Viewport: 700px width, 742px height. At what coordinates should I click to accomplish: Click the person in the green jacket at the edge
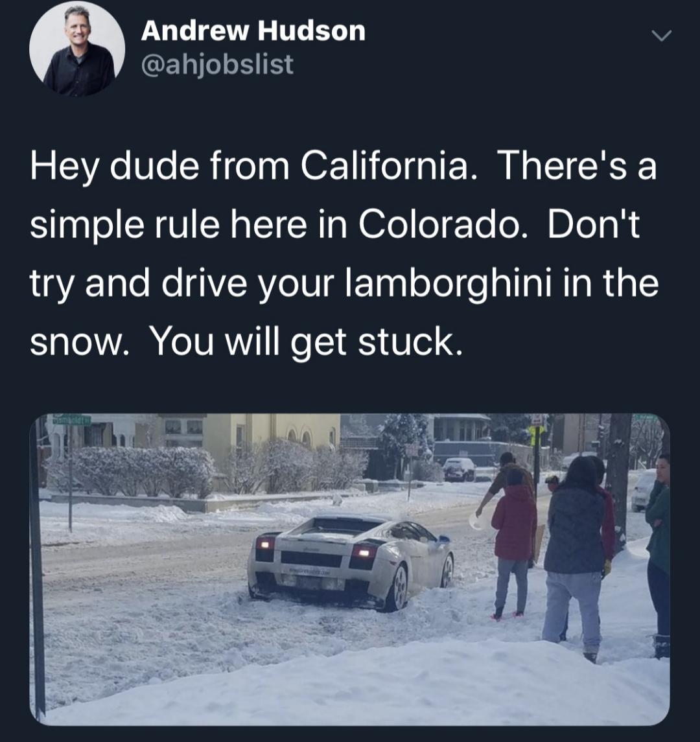coord(659,556)
